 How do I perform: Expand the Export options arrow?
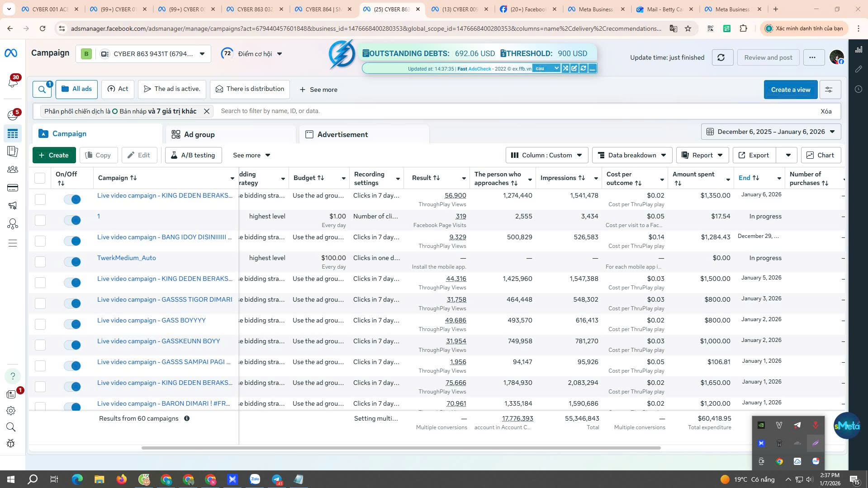787,155
